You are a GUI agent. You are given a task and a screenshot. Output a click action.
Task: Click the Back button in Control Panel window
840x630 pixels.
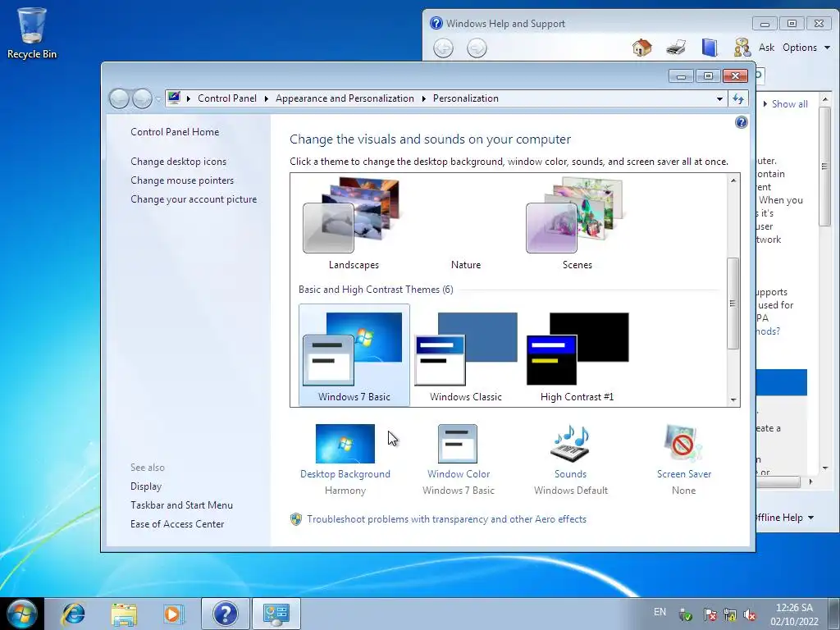[x=119, y=98]
